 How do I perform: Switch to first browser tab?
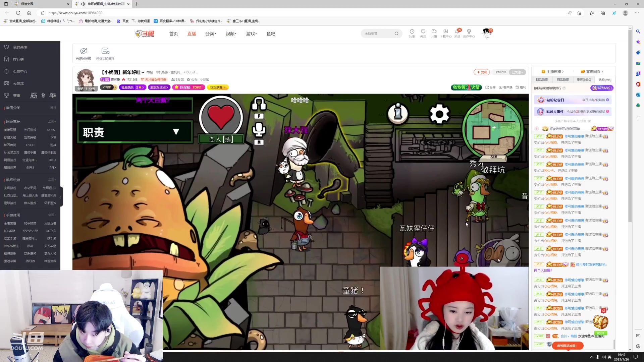[x=42, y=4]
